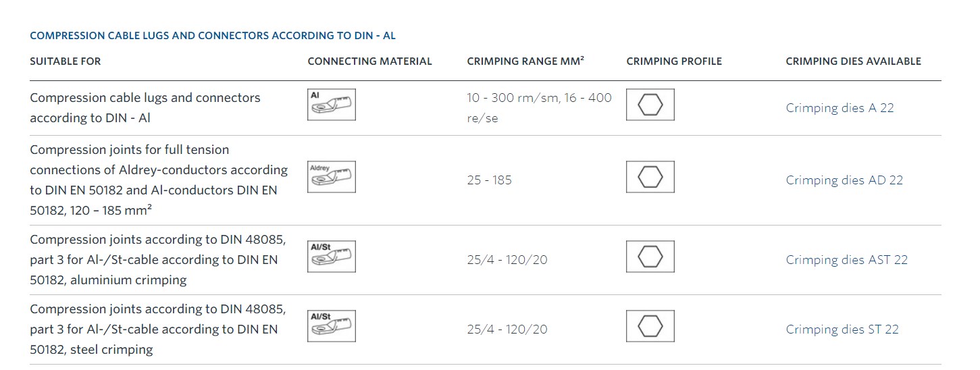Image resolution: width=980 pixels, height=370 pixels.
Task: Click the Crimping Range MM² column header
Action: (x=525, y=61)
